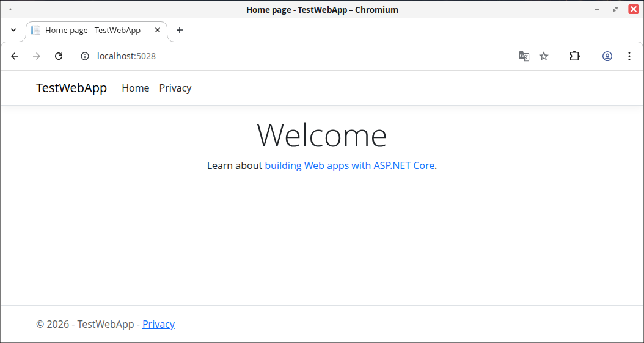Reload the page with the refresh icon
Viewport: 644px width, 343px height.
tap(59, 56)
